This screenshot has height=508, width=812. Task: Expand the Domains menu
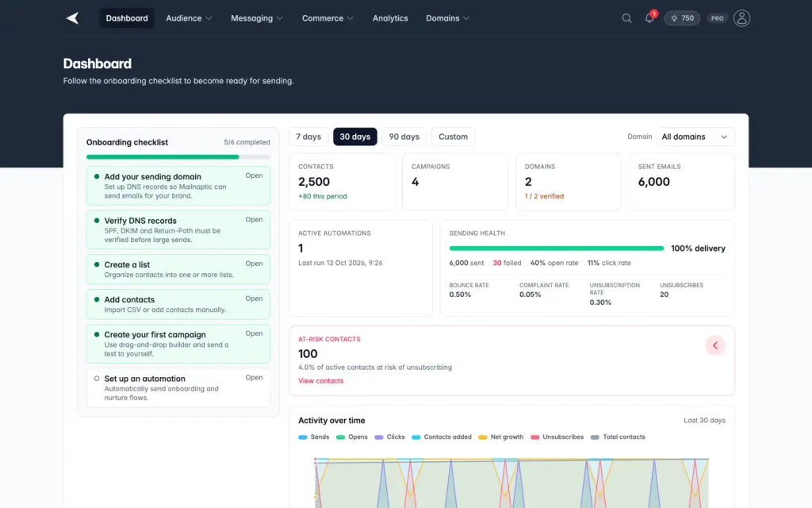(x=447, y=18)
